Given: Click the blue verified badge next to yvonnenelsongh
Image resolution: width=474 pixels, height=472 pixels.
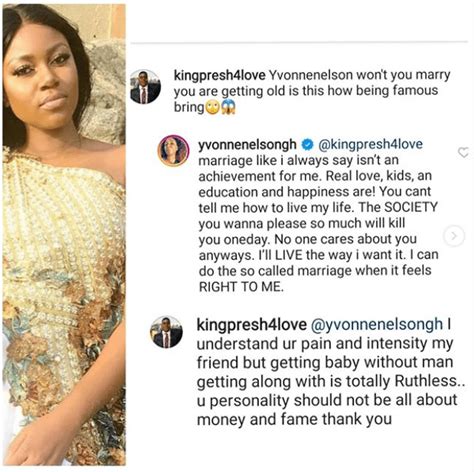Looking at the screenshot, I should tap(308, 144).
